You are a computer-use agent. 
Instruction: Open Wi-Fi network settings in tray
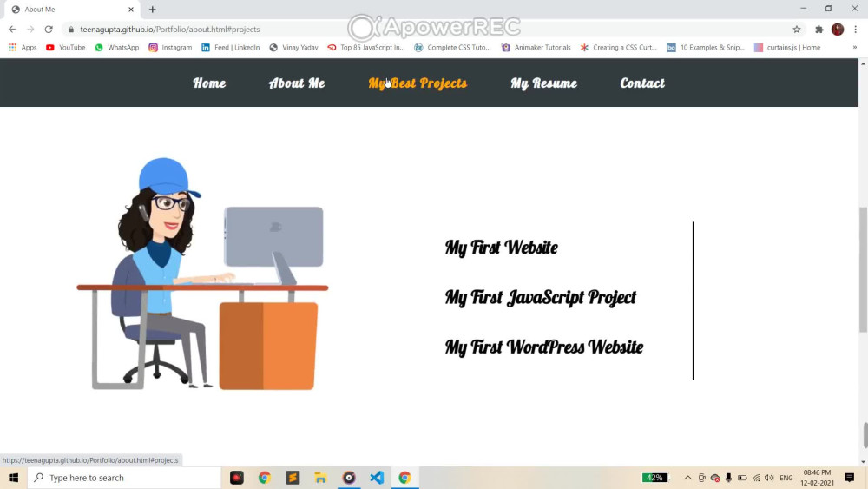[756, 478]
